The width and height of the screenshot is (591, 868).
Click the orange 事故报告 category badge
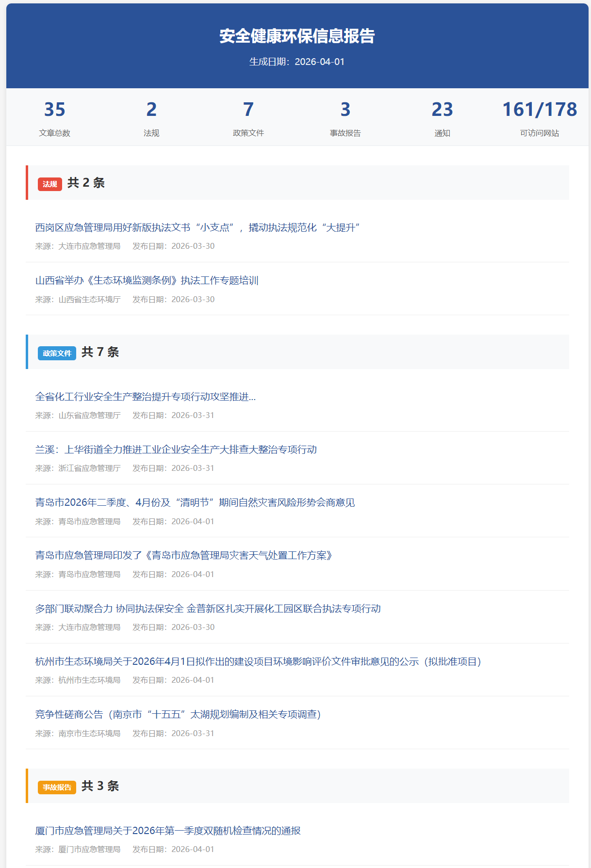point(57,788)
